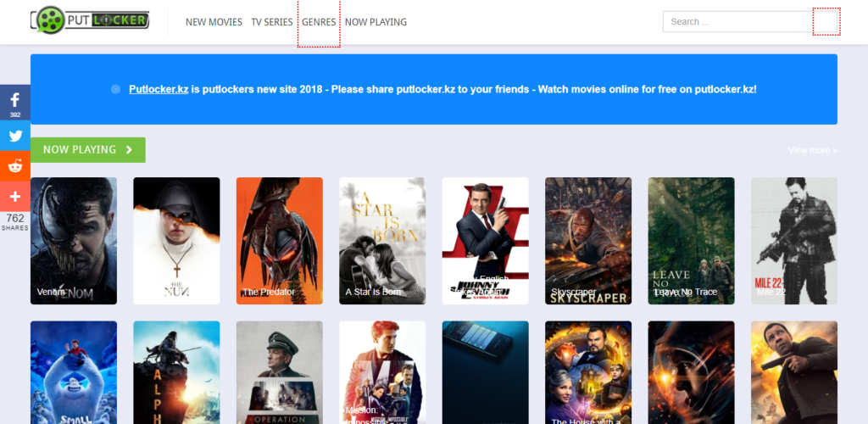
Task: Open TV SERIES menu
Action: point(272,22)
